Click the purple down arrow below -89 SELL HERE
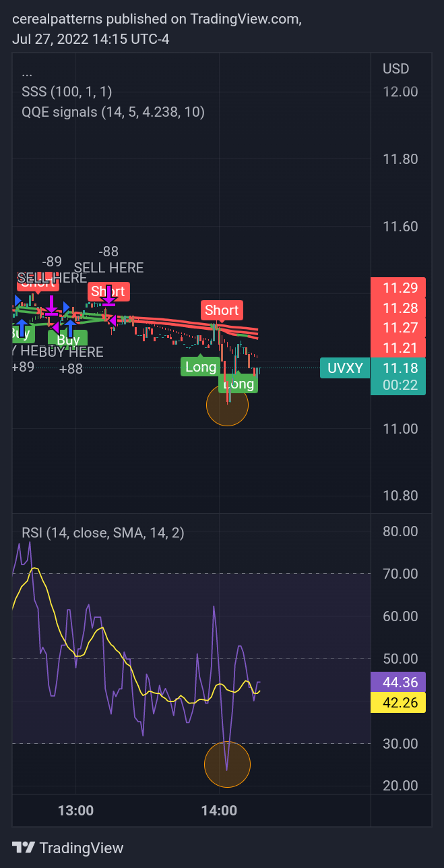The image size is (444, 868). 51,306
